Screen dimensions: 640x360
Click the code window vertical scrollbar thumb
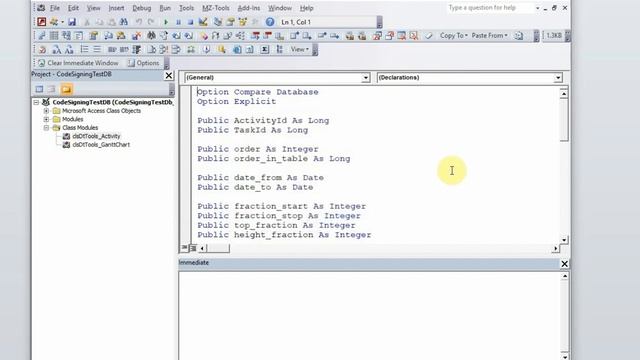[x=564, y=119]
